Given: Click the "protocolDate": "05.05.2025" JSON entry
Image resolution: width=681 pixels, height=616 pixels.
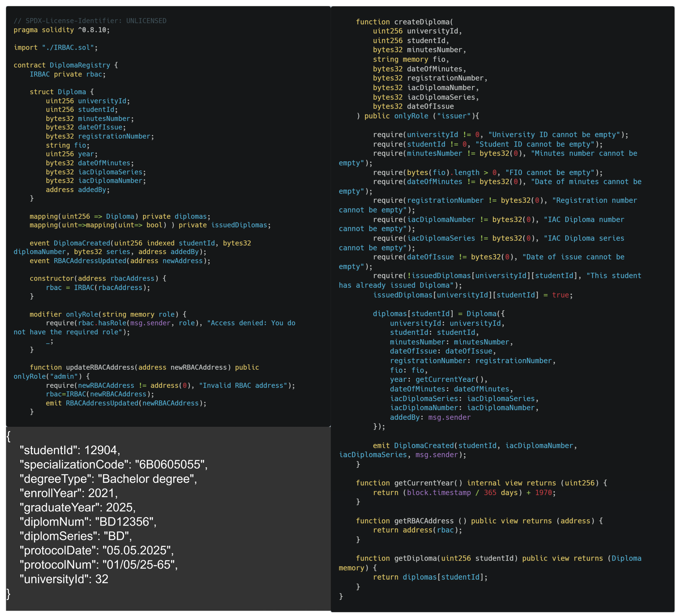Looking at the screenshot, I should [x=97, y=551].
